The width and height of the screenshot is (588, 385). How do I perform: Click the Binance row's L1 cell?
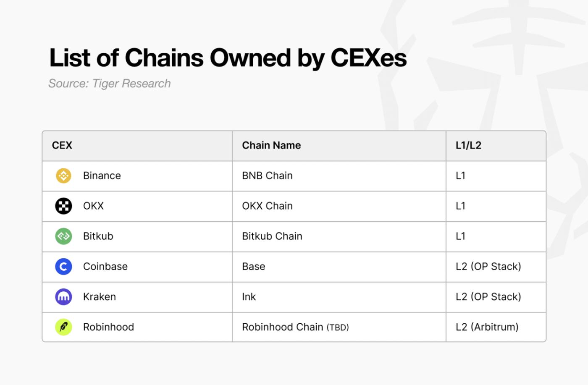(496, 176)
